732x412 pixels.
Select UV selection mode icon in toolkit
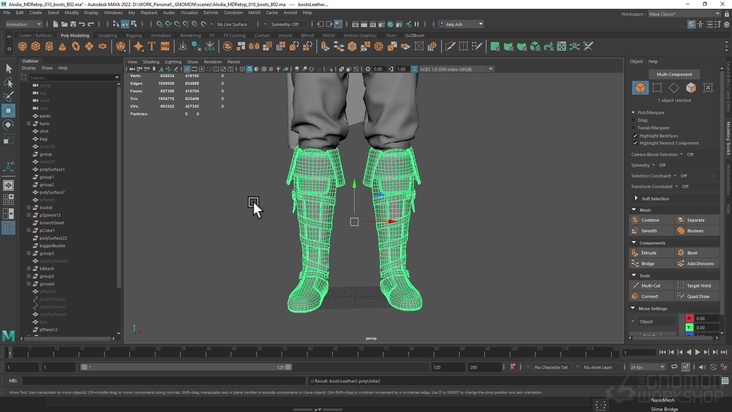[x=708, y=88]
